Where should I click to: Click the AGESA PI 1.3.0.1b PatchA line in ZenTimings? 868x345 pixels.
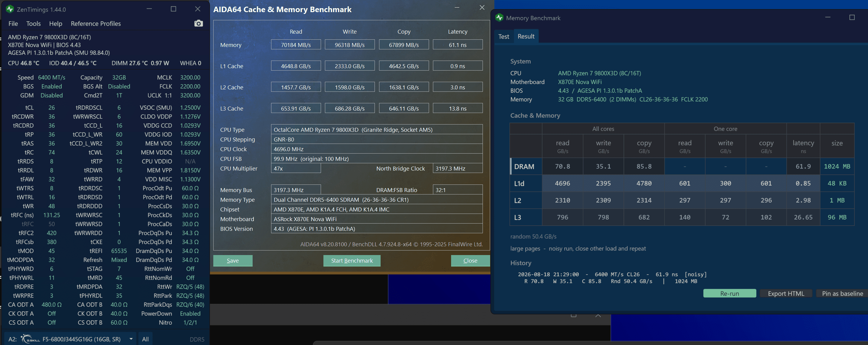(x=59, y=53)
